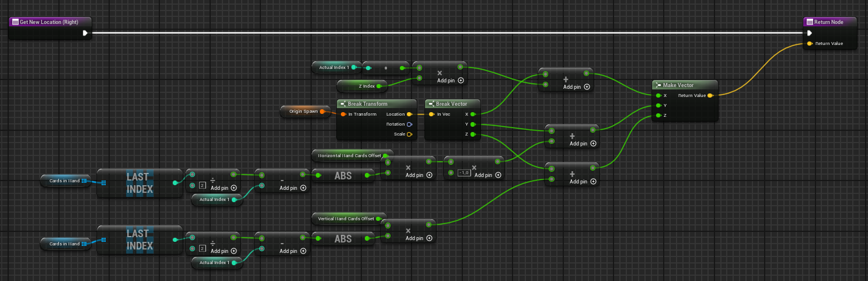
Task: Select the Origin Spawn variable node
Action: pyautogui.click(x=303, y=110)
